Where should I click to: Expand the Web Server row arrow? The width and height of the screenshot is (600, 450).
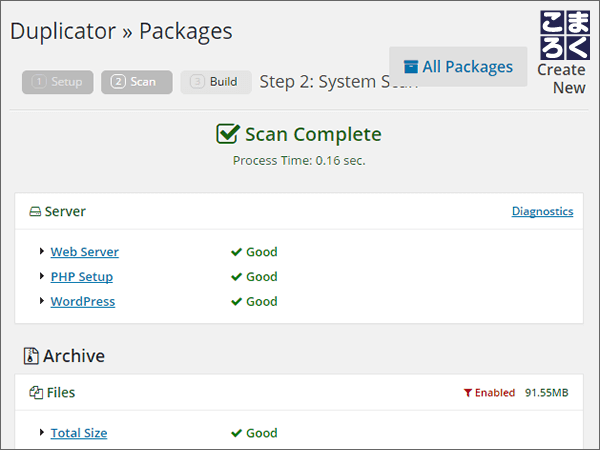(x=42, y=251)
